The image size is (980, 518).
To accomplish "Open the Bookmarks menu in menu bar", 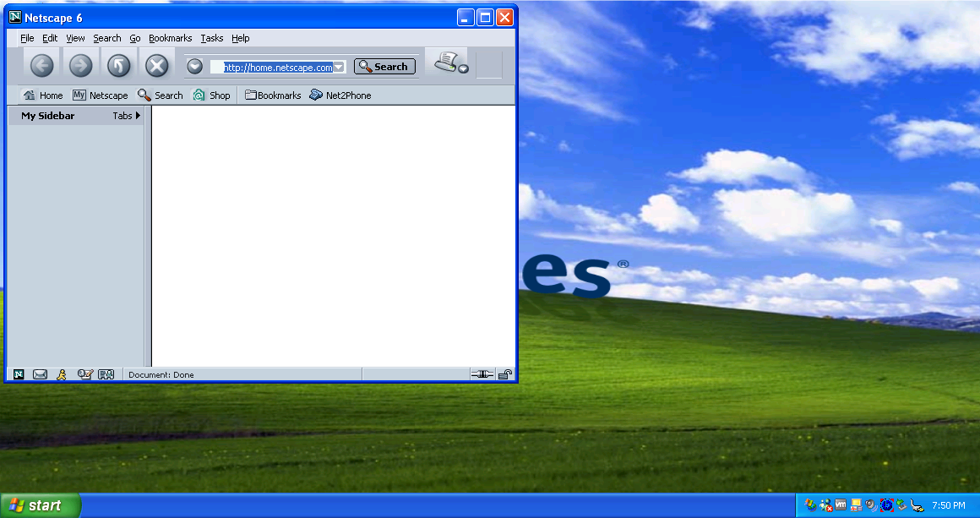I will [170, 38].
